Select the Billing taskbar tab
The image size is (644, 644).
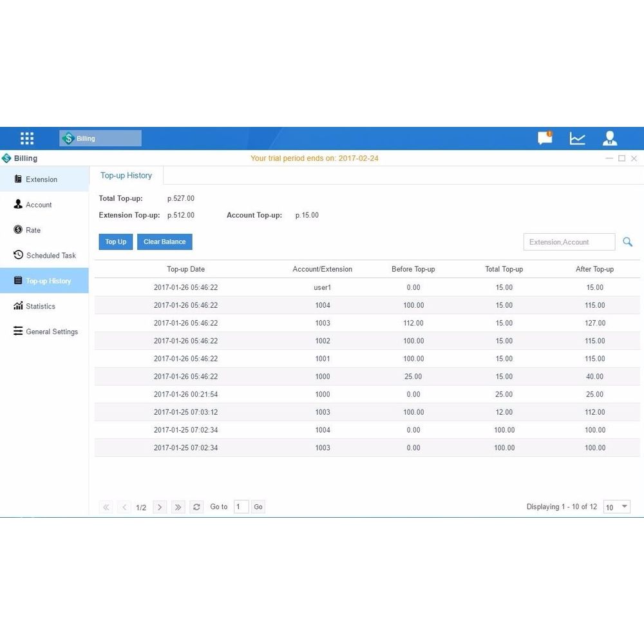100,138
